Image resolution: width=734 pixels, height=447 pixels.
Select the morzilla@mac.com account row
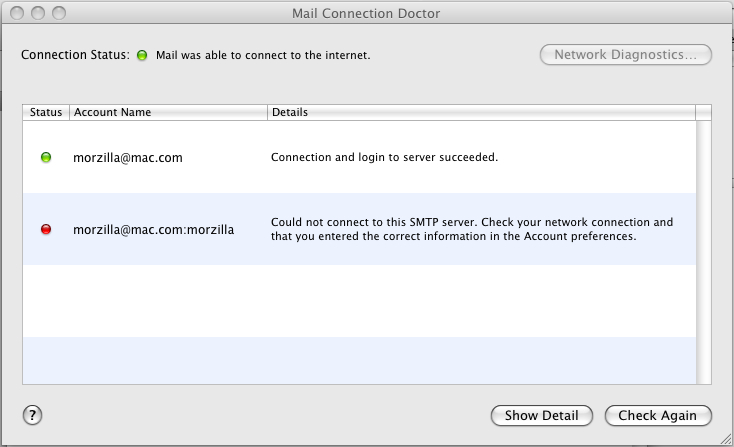359,157
